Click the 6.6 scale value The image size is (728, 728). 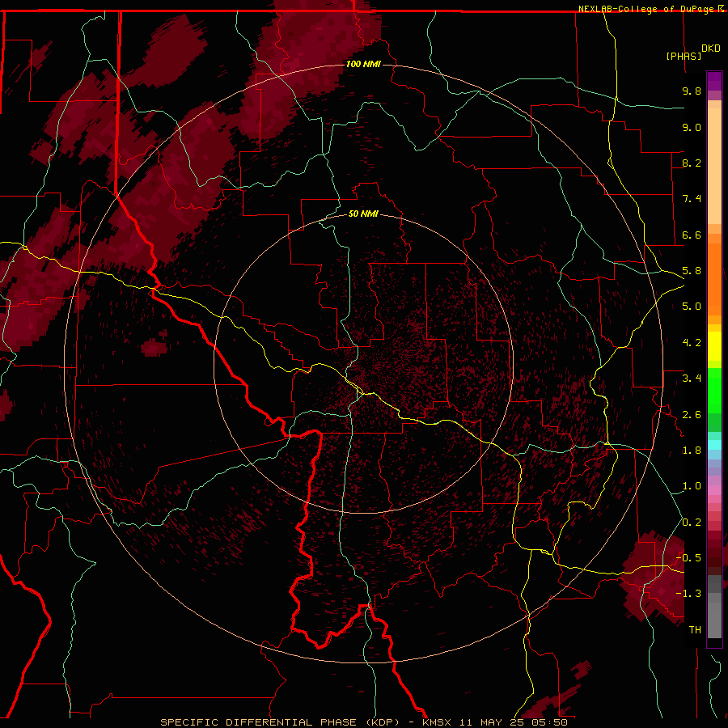tap(692, 235)
